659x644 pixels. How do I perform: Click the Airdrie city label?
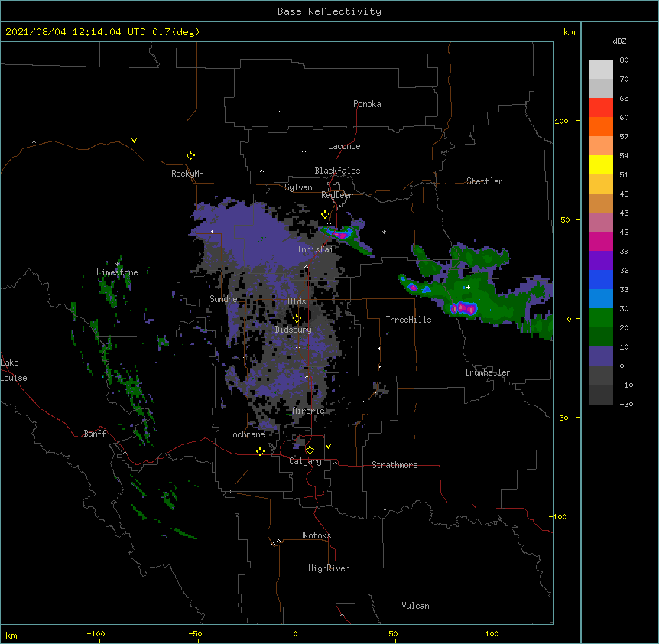(x=309, y=411)
